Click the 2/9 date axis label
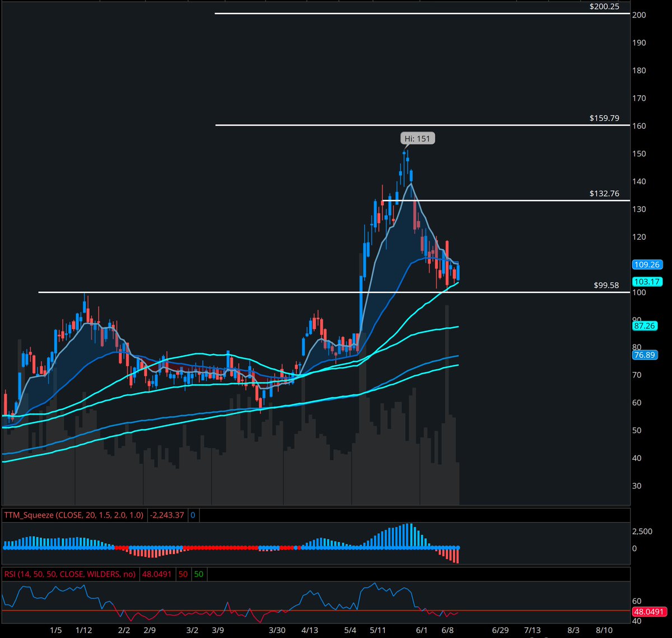The width and height of the screenshot is (672, 638). (150, 630)
